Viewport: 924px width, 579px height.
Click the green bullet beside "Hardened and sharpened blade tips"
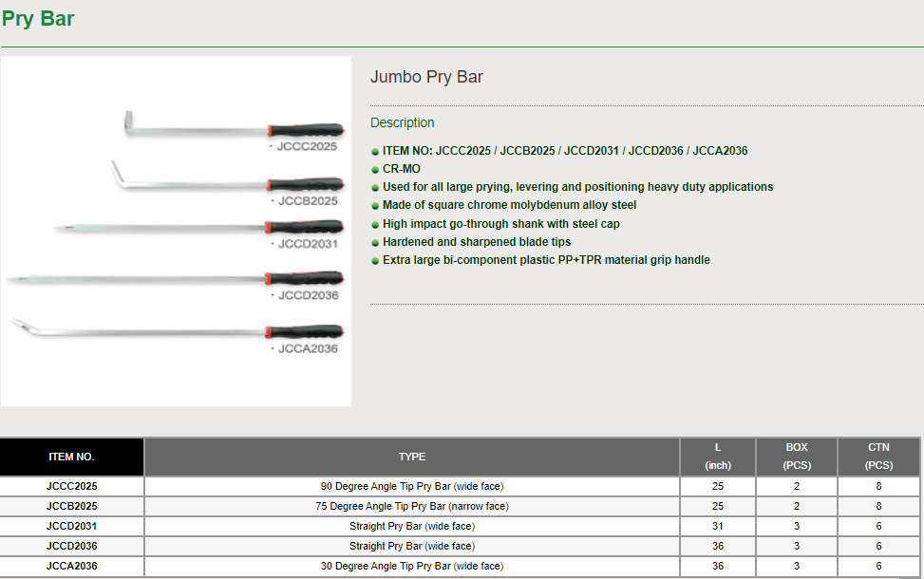[x=375, y=243]
